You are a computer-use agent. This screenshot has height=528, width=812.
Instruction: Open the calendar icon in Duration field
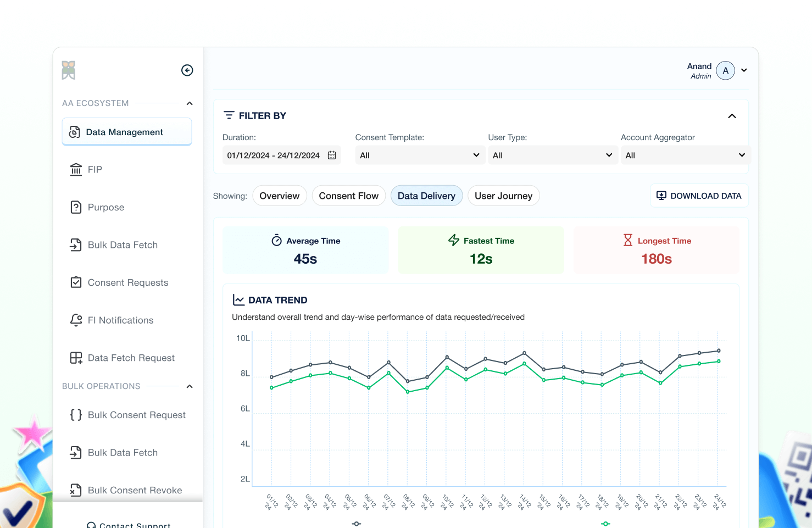(x=332, y=155)
